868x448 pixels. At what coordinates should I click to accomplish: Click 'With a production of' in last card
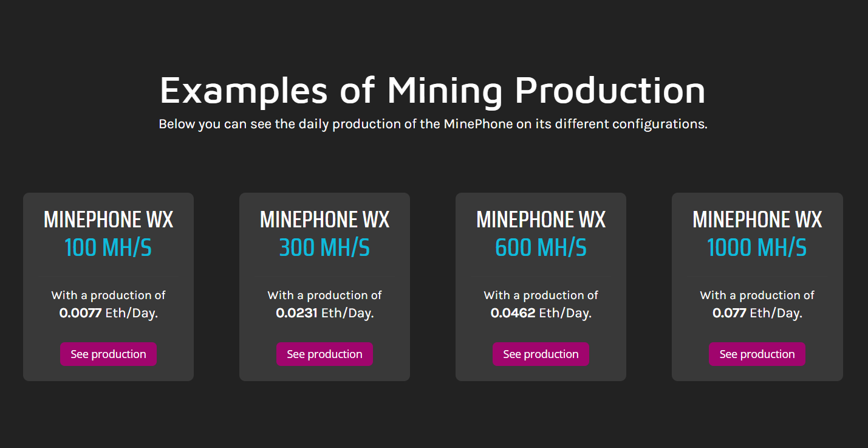point(757,295)
